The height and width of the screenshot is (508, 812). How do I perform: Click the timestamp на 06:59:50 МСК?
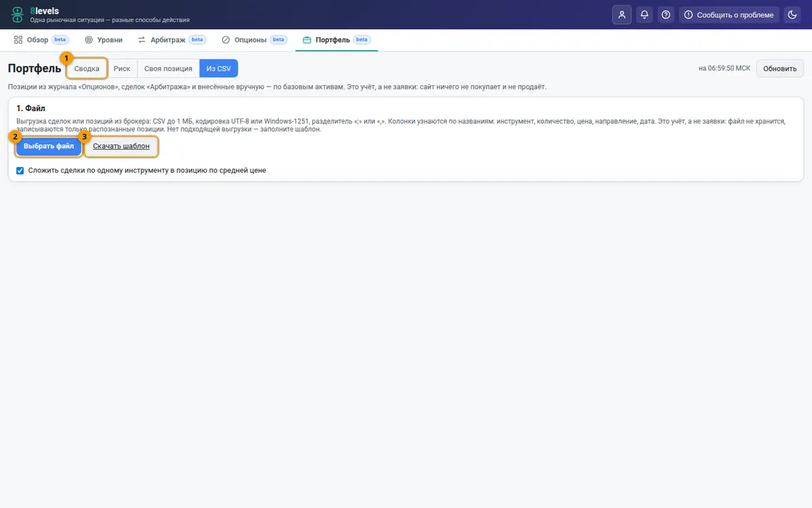pos(725,68)
